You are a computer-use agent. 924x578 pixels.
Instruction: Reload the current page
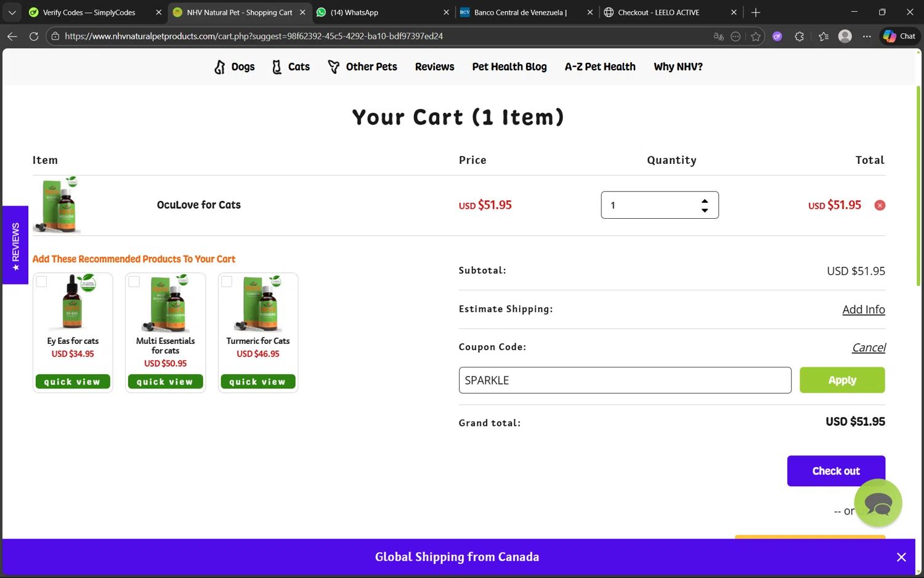(x=34, y=36)
